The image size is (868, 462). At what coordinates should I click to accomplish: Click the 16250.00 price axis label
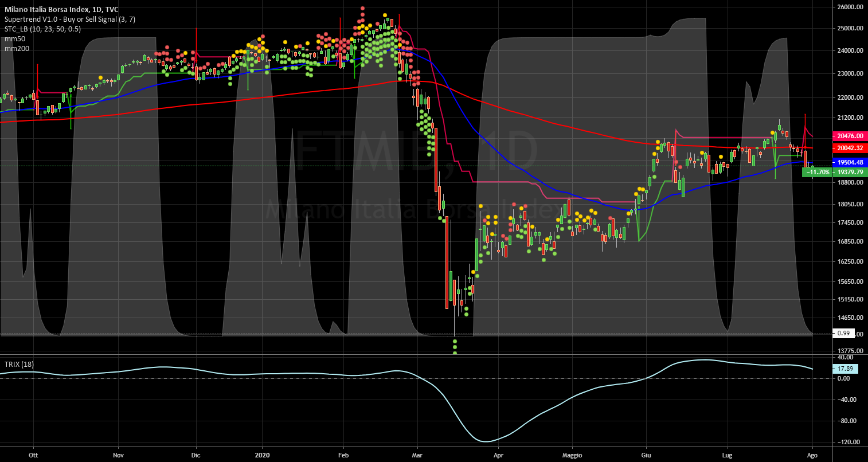tap(850, 261)
